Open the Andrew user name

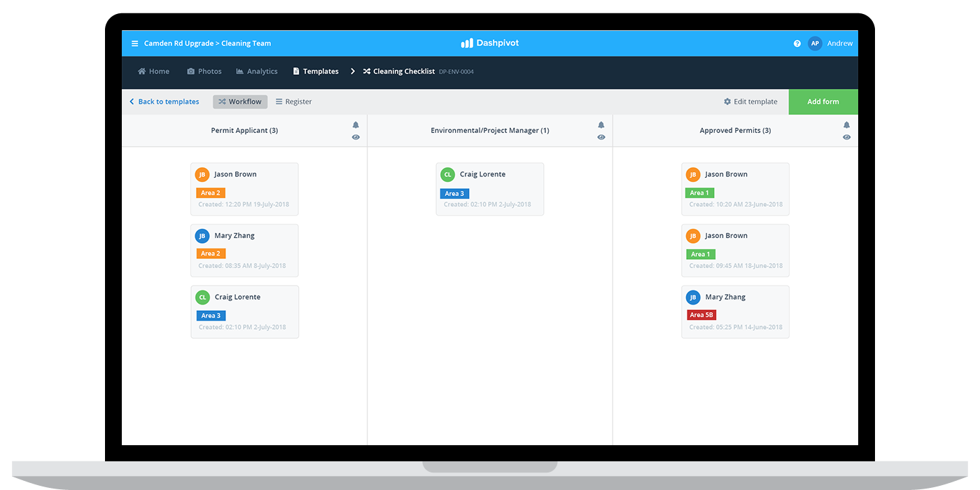(x=840, y=43)
